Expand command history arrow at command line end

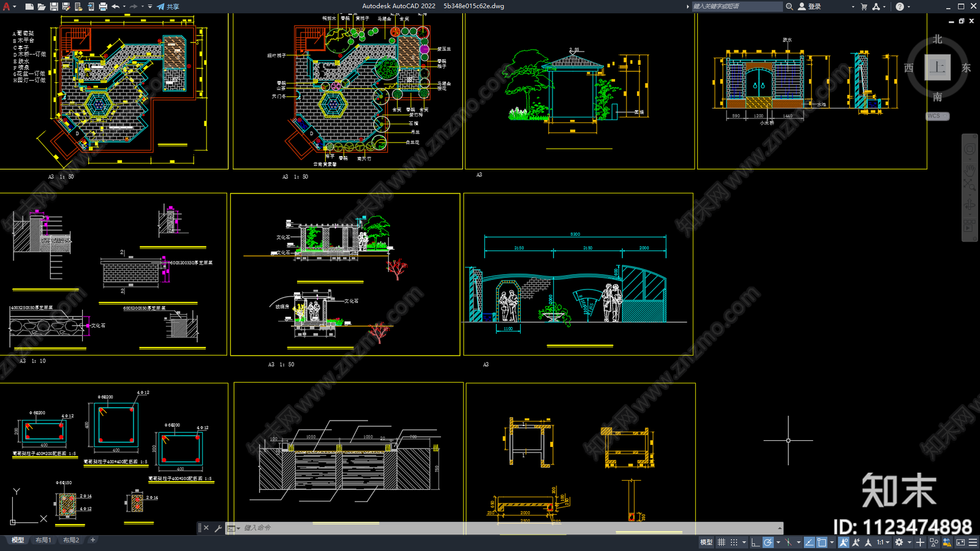click(780, 528)
